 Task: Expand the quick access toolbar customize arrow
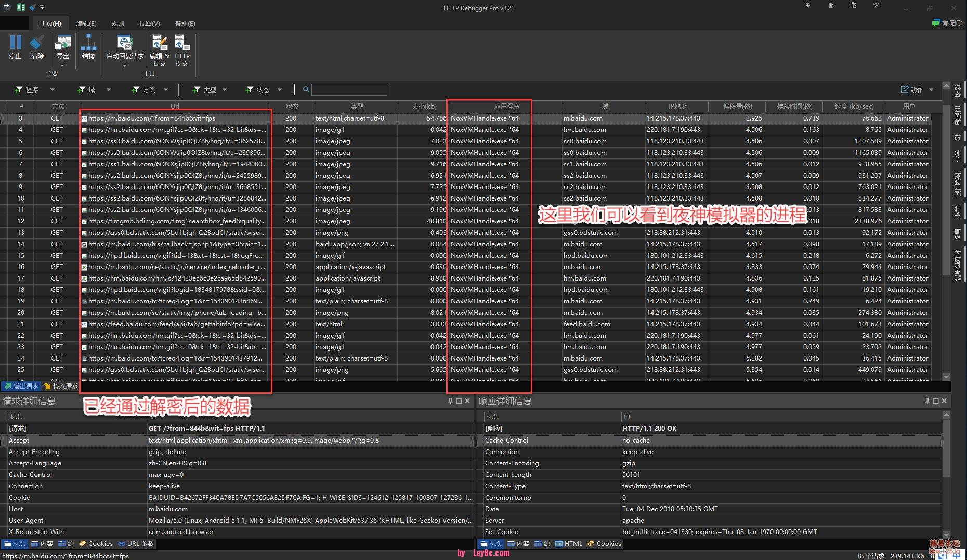(x=42, y=7)
